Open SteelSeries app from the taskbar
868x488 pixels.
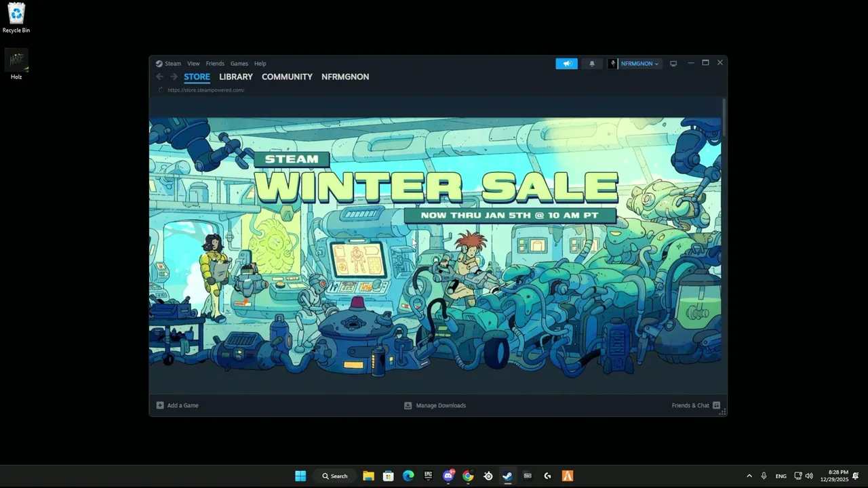(x=488, y=476)
